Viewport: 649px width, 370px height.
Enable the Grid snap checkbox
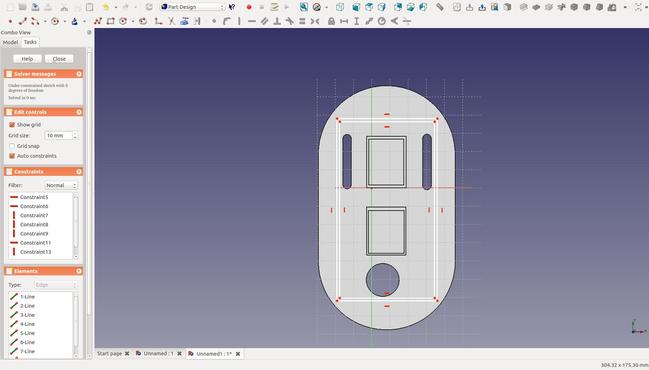pyautogui.click(x=12, y=146)
